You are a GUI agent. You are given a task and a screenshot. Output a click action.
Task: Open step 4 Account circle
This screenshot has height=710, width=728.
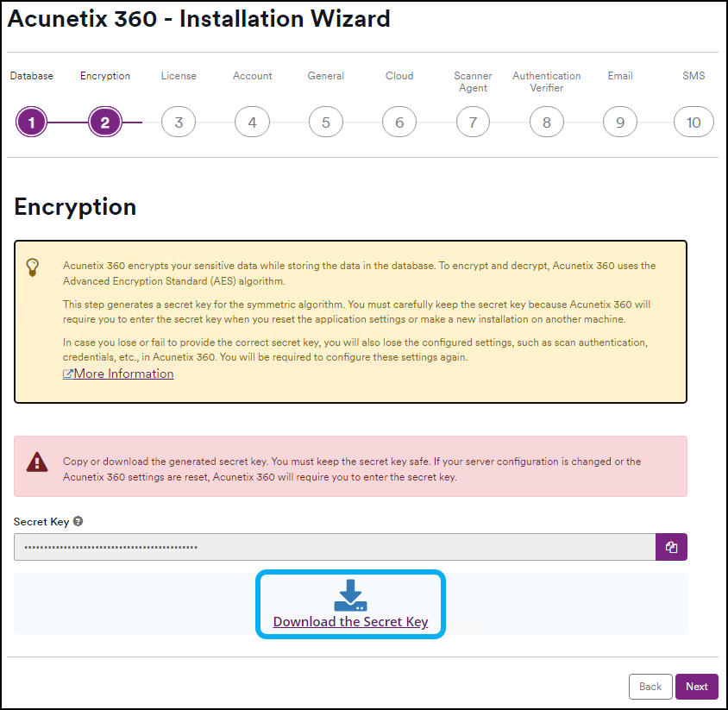point(252,123)
